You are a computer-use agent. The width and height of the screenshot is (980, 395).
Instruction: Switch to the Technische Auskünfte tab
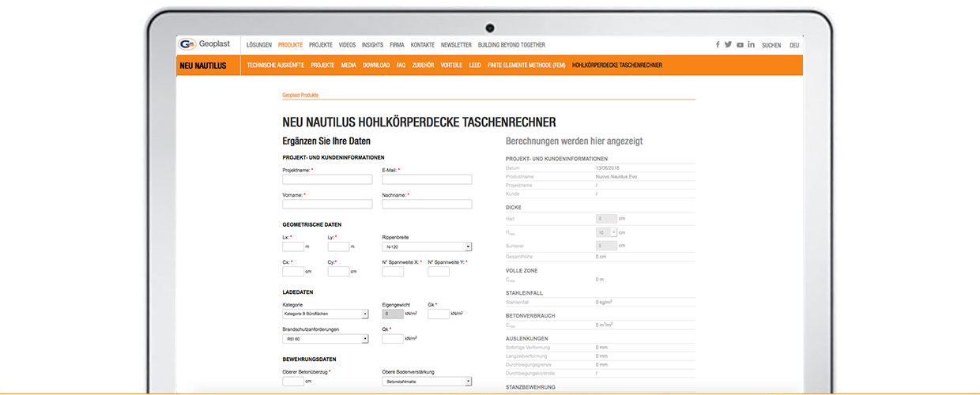coord(275,66)
